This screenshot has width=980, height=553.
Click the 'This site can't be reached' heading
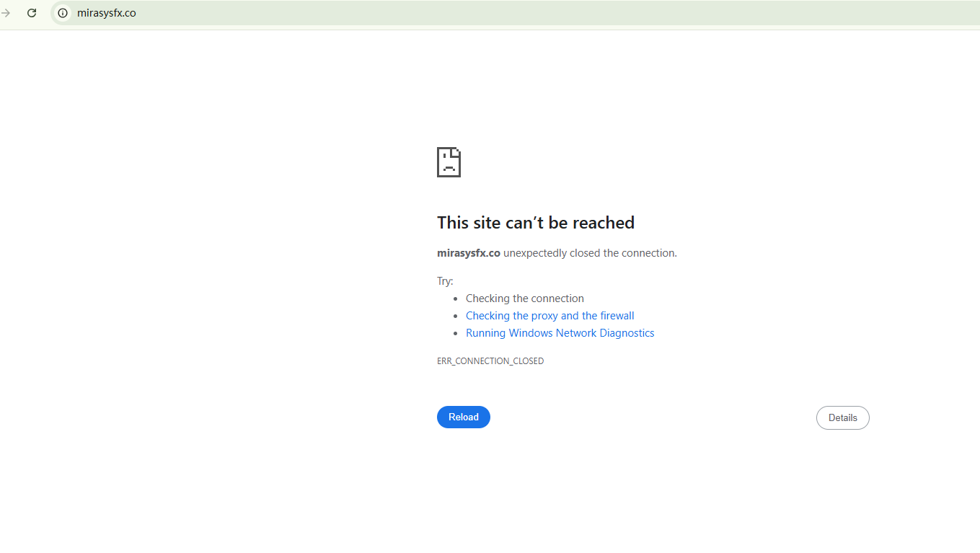pyautogui.click(x=536, y=223)
